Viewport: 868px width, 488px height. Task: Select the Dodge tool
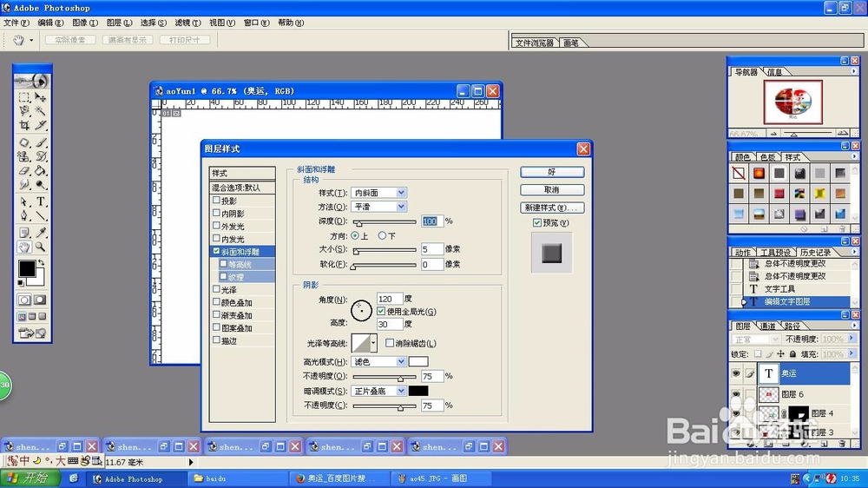pos(41,184)
